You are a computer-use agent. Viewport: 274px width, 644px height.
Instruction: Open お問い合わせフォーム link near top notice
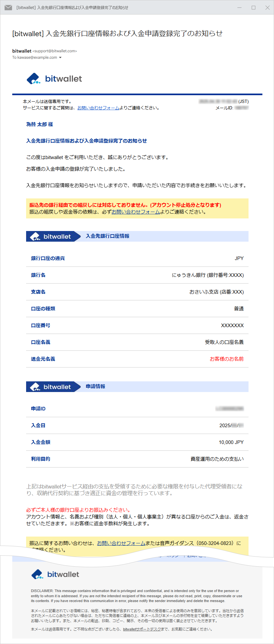point(98,108)
